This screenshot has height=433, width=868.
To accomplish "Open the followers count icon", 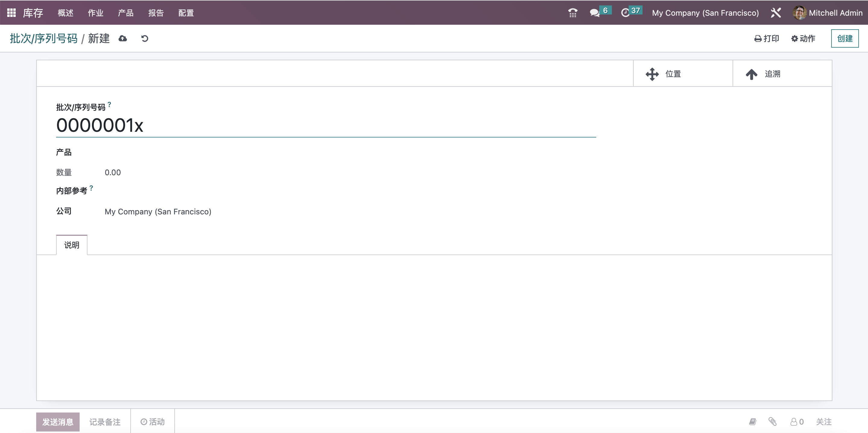I will point(797,422).
